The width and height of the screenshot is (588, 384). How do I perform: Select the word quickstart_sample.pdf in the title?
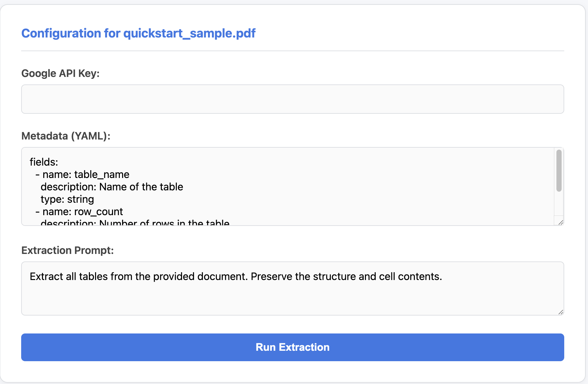189,33
